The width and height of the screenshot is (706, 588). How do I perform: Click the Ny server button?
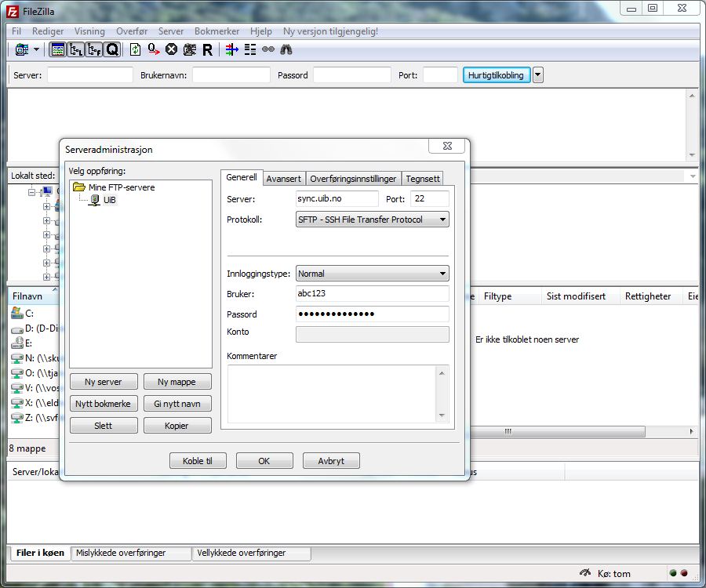point(104,382)
